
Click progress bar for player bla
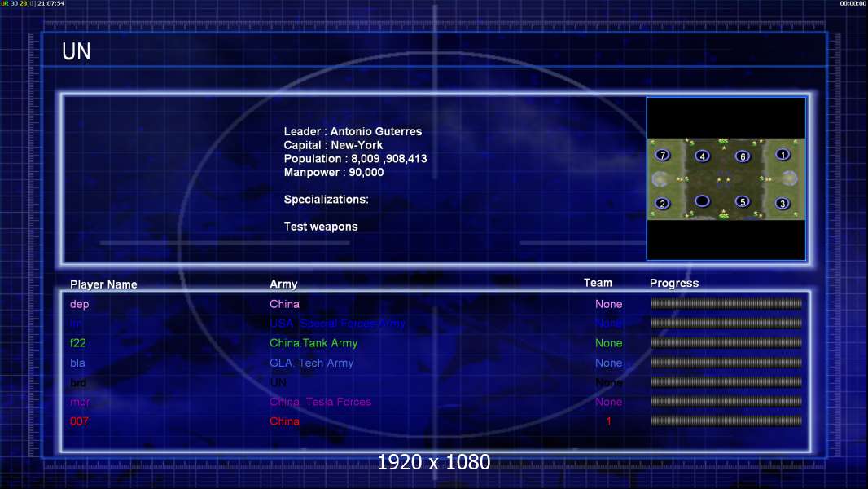click(x=726, y=363)
